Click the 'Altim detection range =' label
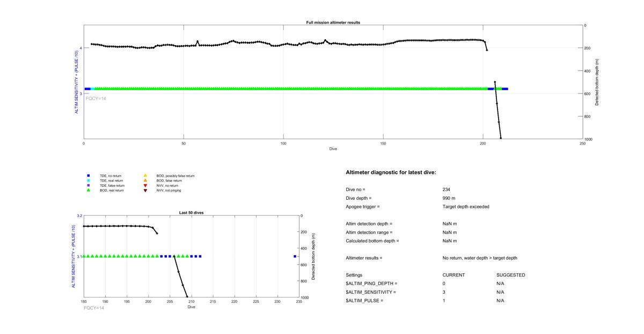644x334 pixels. coord(369,233)
